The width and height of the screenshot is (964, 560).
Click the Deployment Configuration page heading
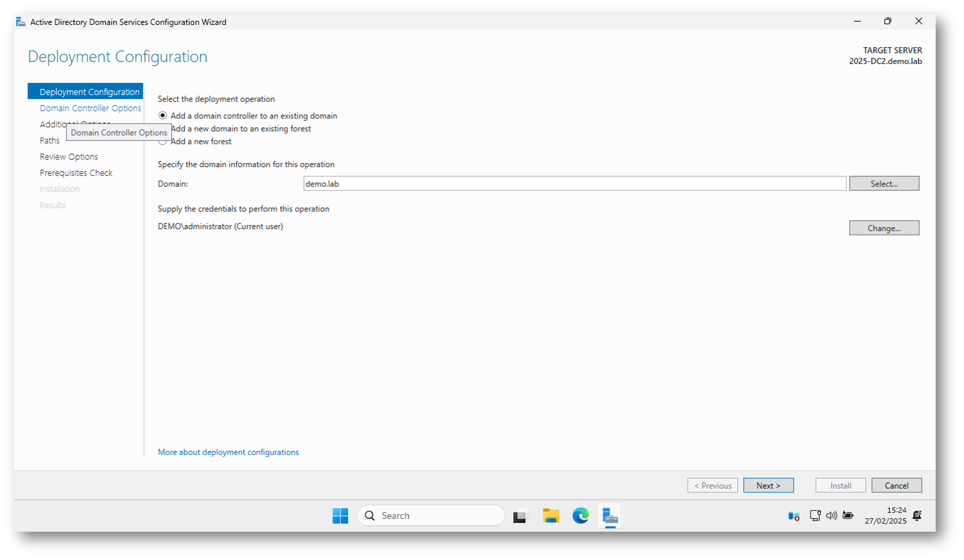[117, 57]
